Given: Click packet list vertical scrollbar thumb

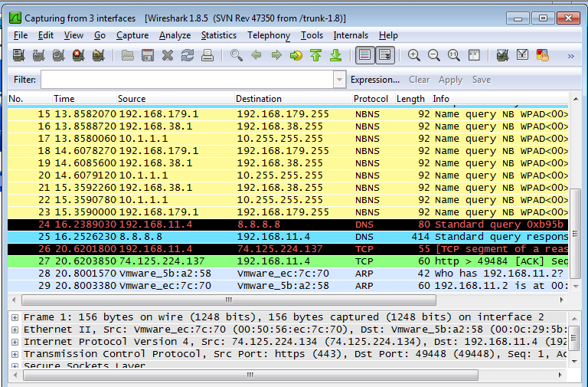Looking at the screenshot, I should click(x=575, y=234).
